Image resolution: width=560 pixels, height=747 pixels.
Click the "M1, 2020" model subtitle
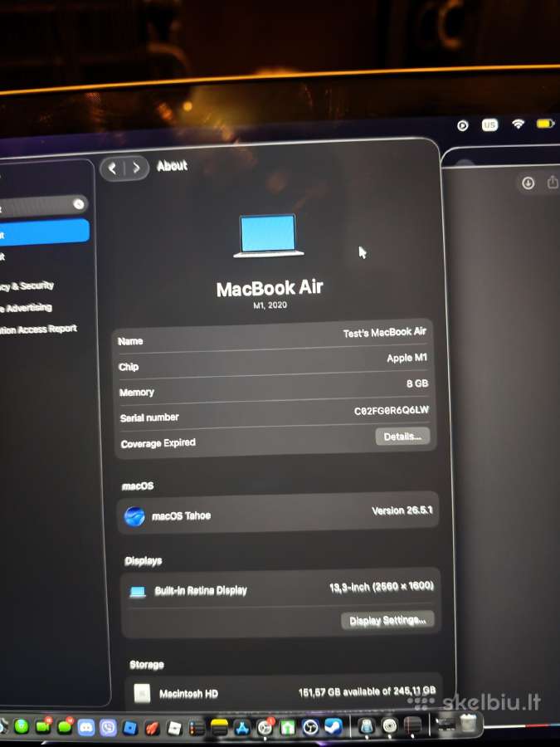(270, 305)
